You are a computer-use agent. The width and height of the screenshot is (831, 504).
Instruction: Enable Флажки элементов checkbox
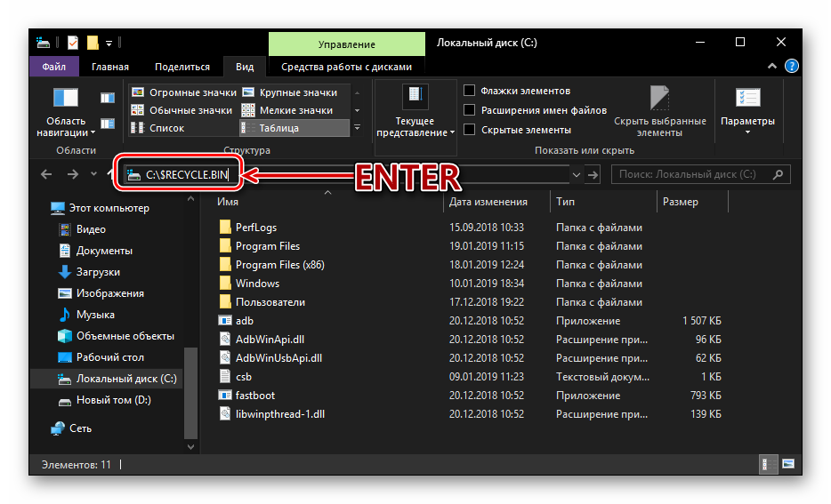coord(469,91)
